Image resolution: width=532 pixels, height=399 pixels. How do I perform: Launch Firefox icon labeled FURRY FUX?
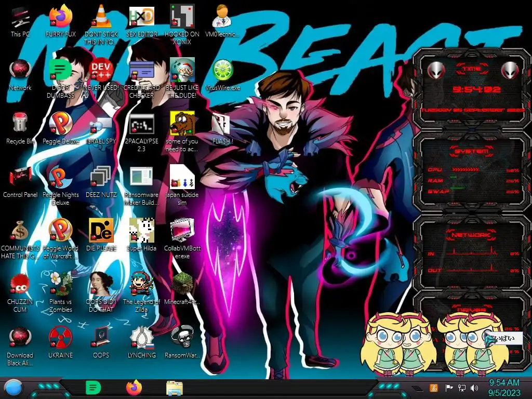61,17
